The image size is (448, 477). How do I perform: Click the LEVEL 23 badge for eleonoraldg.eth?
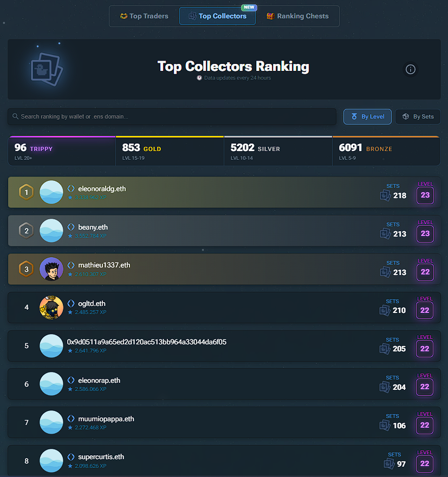pos(425,195)
